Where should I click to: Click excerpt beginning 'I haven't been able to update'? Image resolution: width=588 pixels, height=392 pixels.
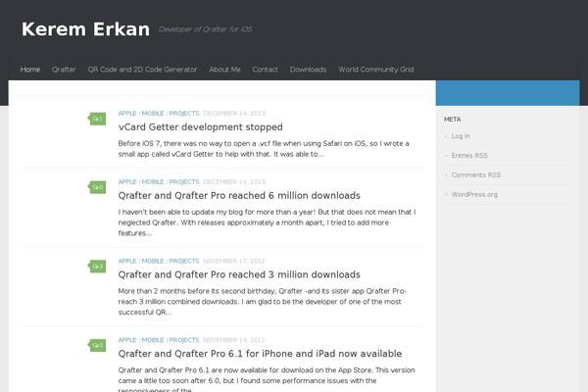pyautogui.click(x=267, y=222)
